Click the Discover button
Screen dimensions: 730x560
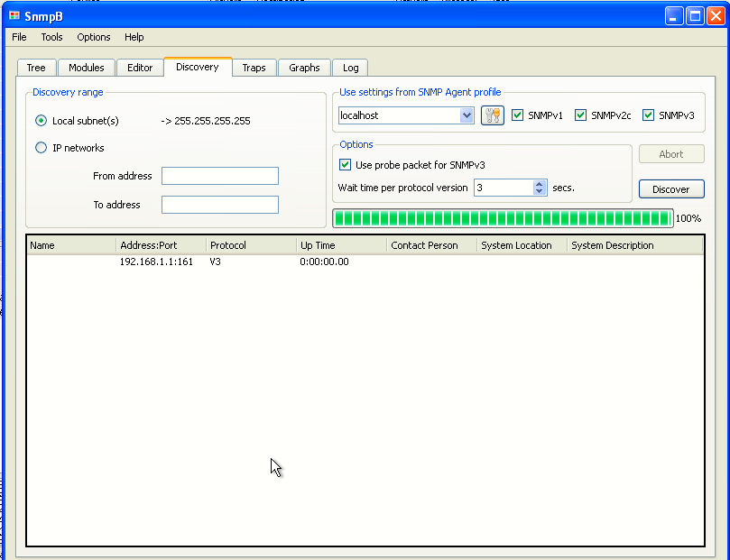(x=671, y=189)
